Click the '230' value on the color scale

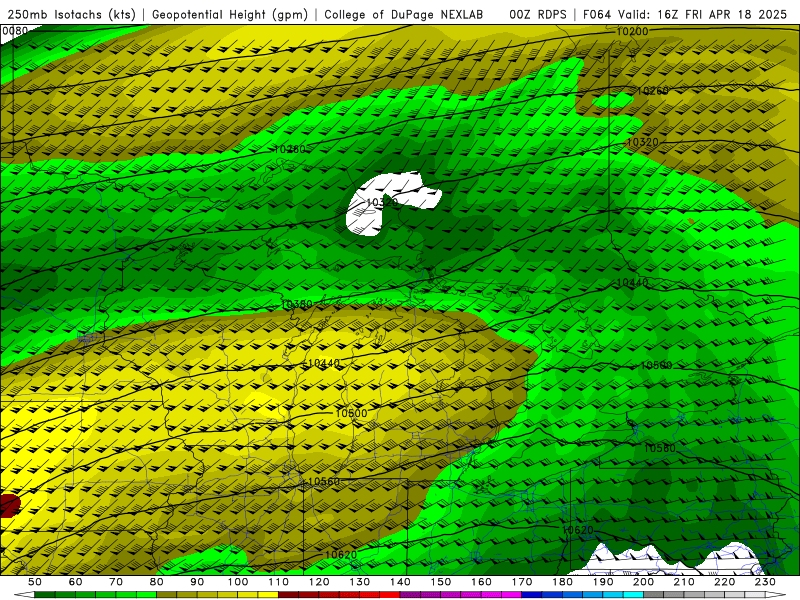pos(765,582)
